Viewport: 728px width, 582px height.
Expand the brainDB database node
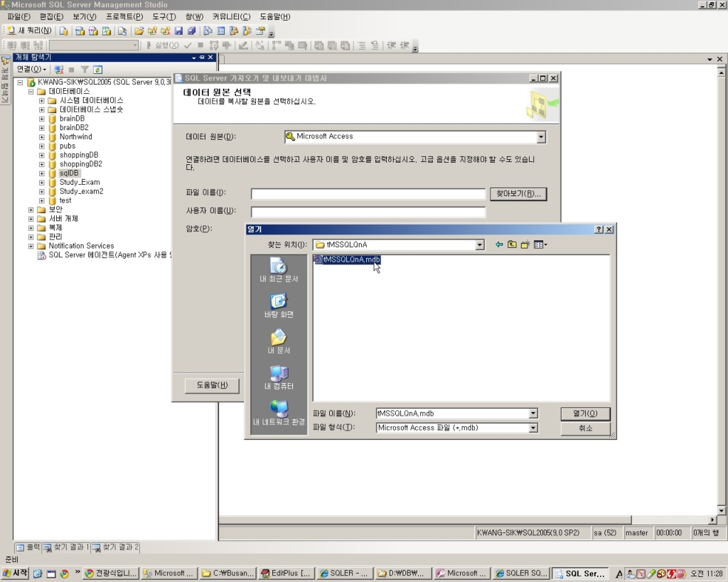42,119
